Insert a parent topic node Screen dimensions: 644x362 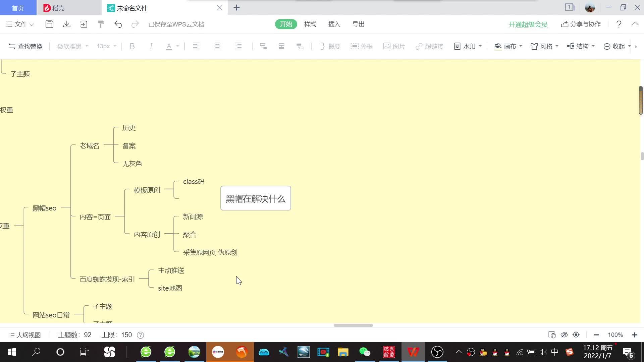(300, 46)
